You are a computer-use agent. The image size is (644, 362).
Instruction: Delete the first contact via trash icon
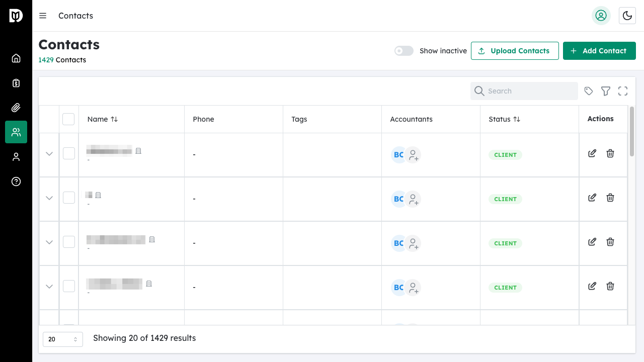point(610,154)
